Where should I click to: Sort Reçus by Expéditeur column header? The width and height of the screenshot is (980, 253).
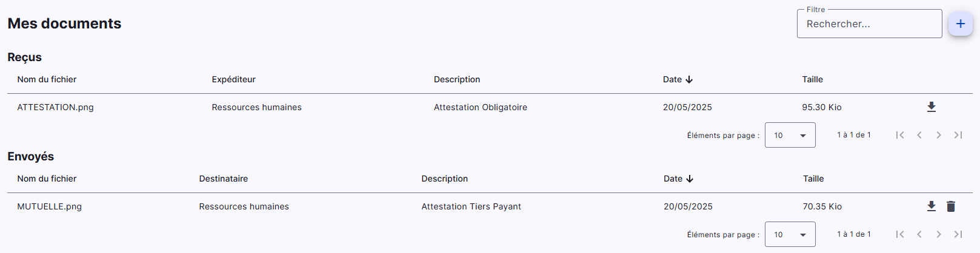coord(233,79)
